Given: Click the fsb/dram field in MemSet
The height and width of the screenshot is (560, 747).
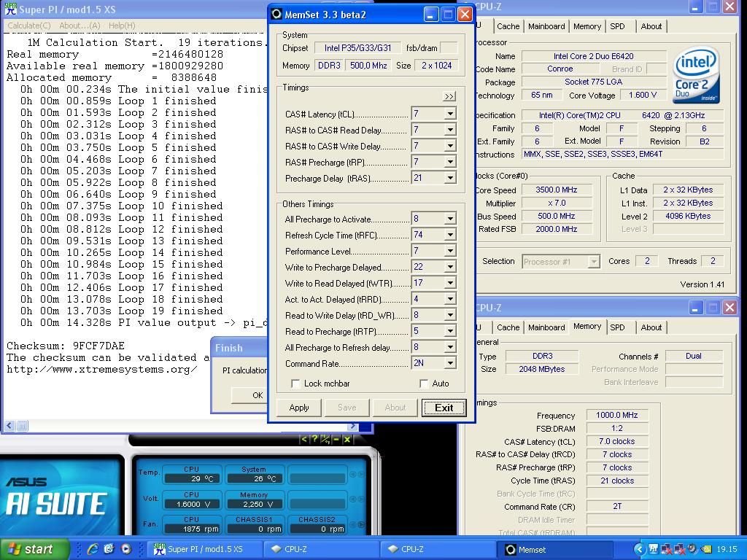Looking at the screenshot, I should [x=449, y=47].
